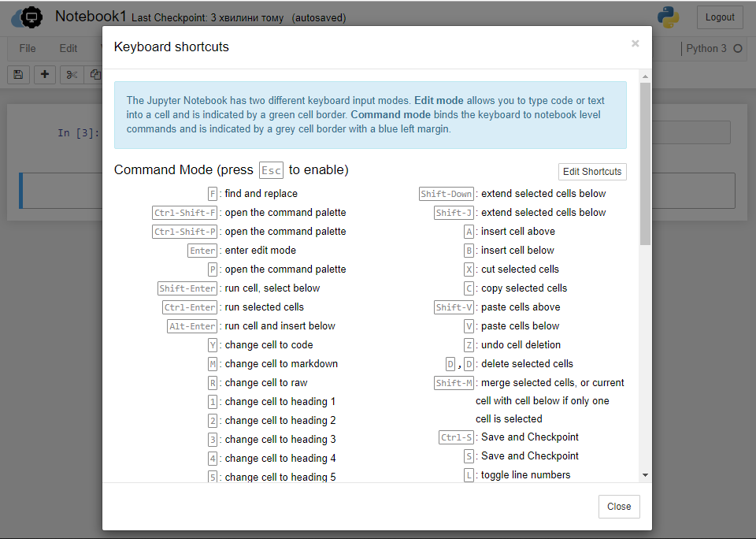Viewport: 756px width, 539px height.
Task: Click the kernel idle circle indicator
Action: (x=738, y=48)
